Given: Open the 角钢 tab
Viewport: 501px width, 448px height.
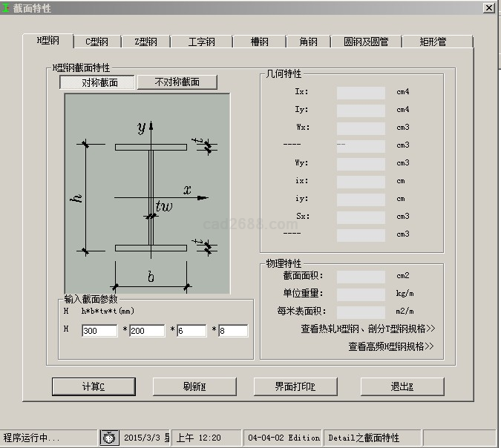Looking at the screenshot, I should 308,42.
